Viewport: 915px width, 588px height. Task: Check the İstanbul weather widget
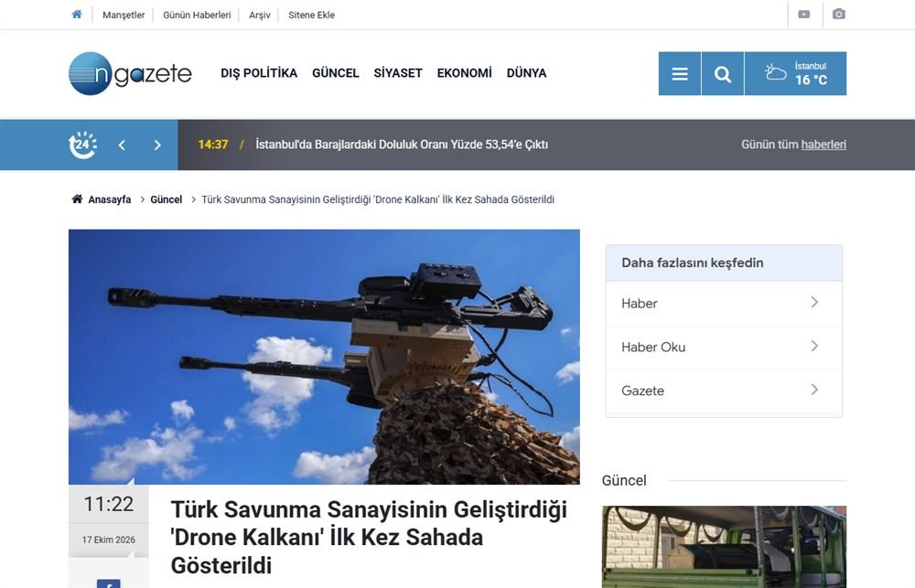[796, 73]
